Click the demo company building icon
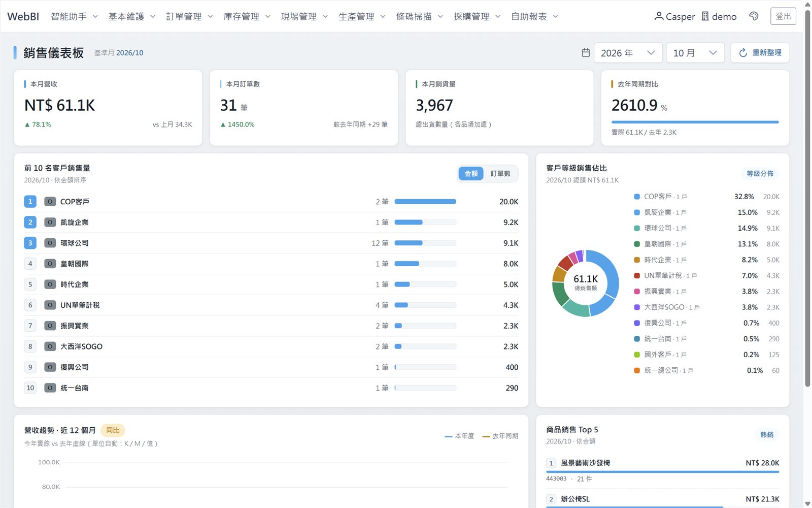The height and width of the screenshot is (508, 812). (705, 16)
